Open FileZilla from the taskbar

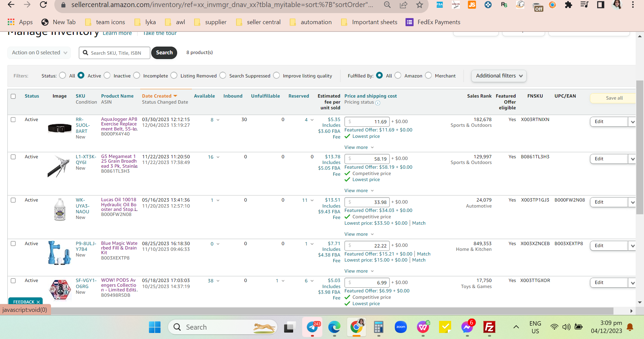pos(489,327)
